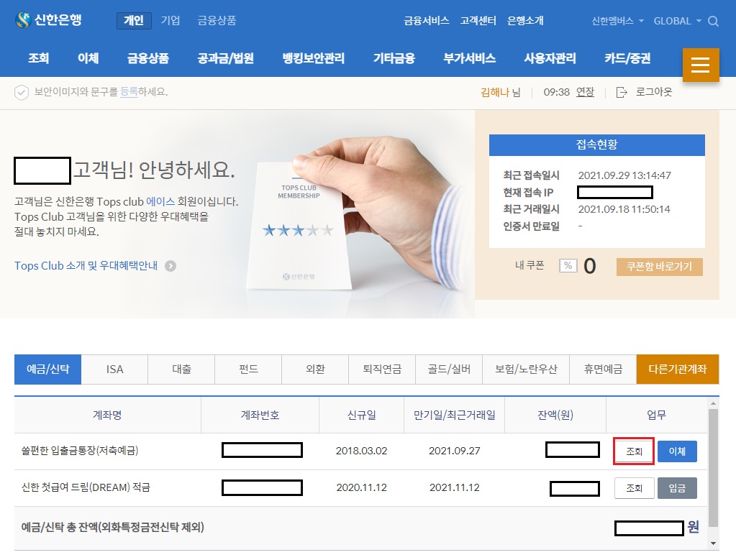This screenshot has height=560, width=736.
Task: Open 금융상품 top tab
Action: click(x=217, y=21)
